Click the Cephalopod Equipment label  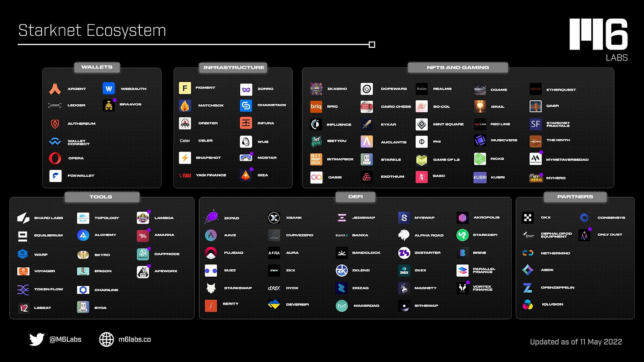pyautogui.click(x=556, y=235)
